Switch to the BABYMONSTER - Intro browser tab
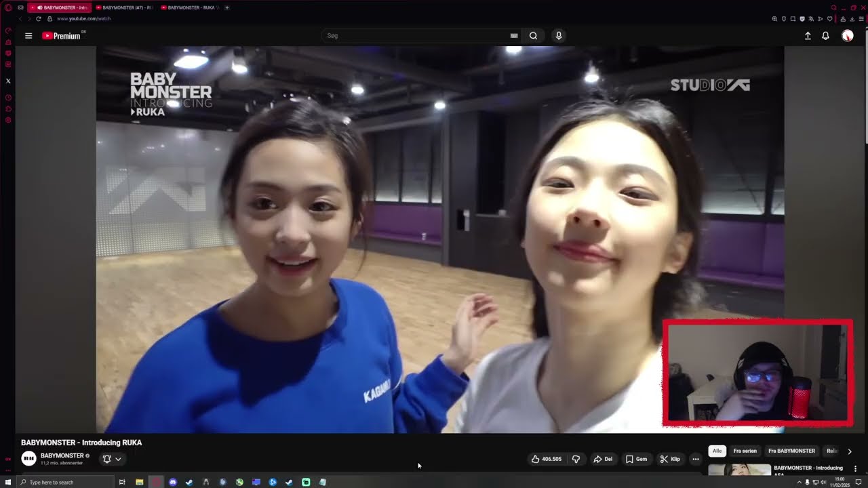 (60, 7)
